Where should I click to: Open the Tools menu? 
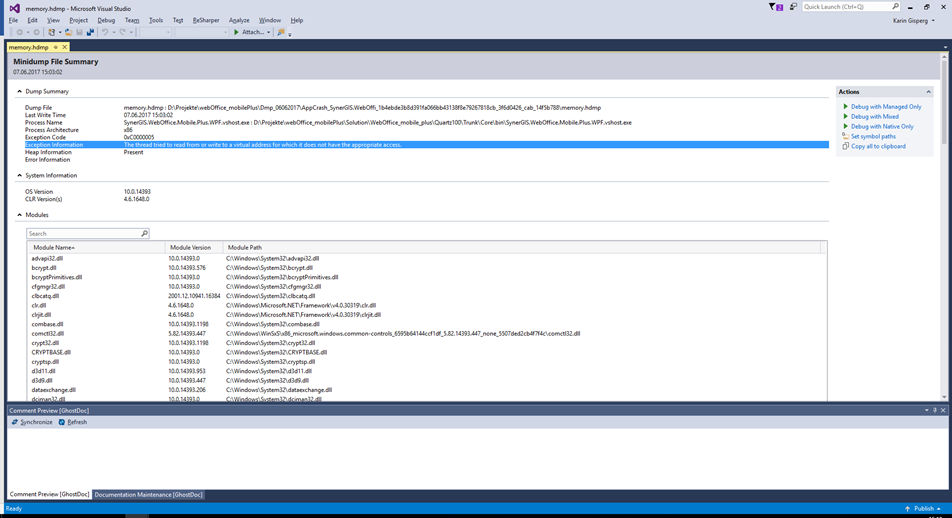coord(156,20)
